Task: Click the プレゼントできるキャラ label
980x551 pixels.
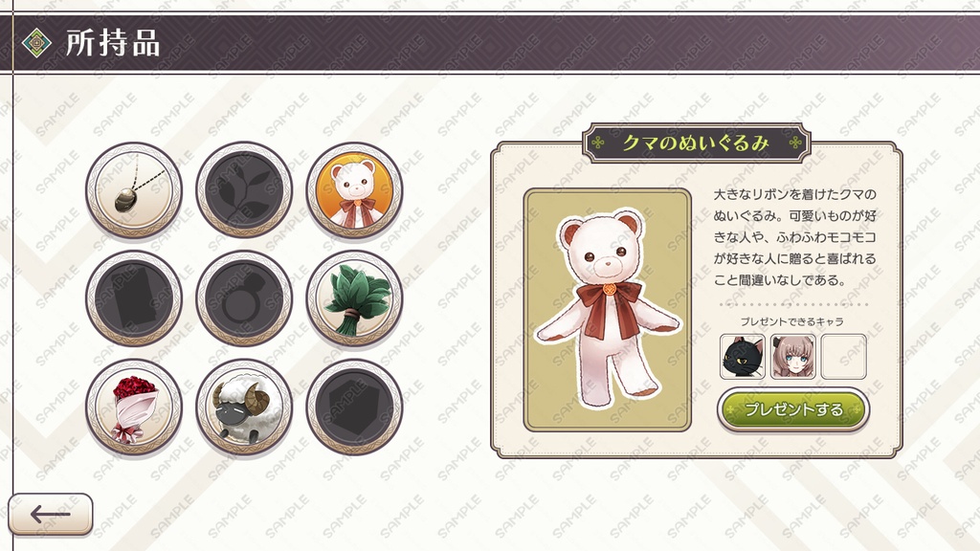Action: (x=791, y=321)
